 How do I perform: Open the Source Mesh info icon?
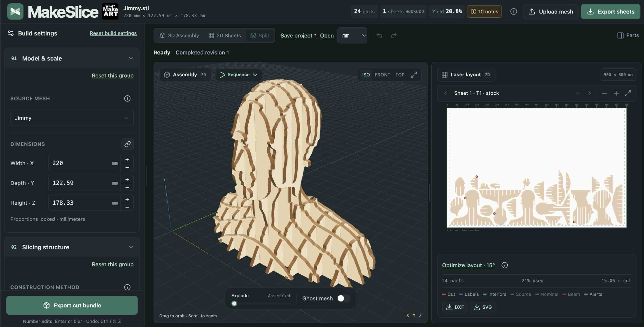127,98
